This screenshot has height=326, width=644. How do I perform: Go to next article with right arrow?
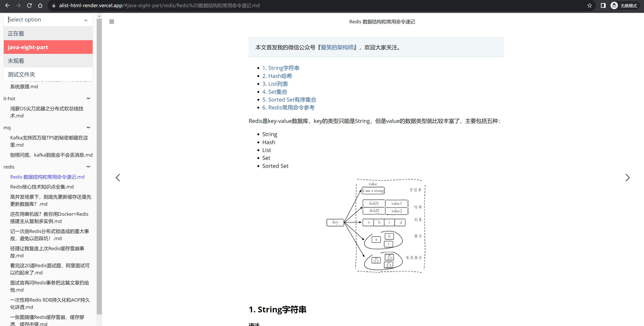point(627,178)
